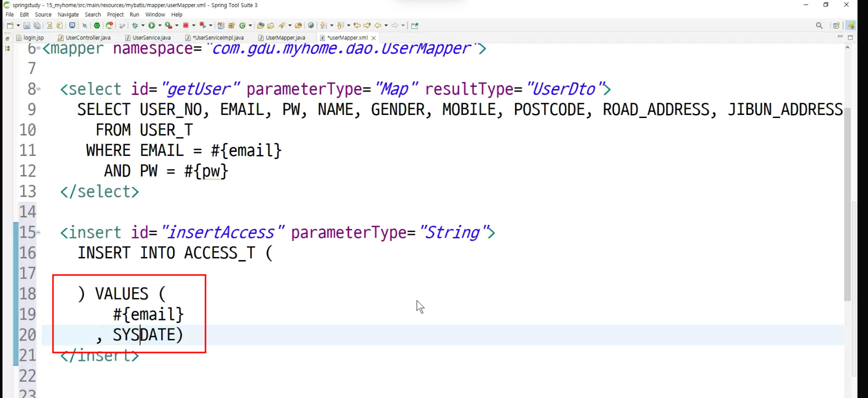The height and width of the screenshot is (398, 868).
Task: Go to Previous Annotation with the up-arrow icon
Action: (x=339, y=25)
